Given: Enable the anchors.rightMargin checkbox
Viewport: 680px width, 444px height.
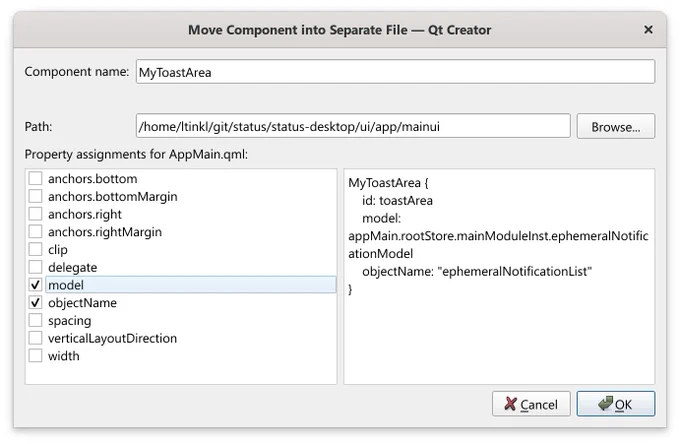Looking at the screenshot, I should click(x=35, y=232).
